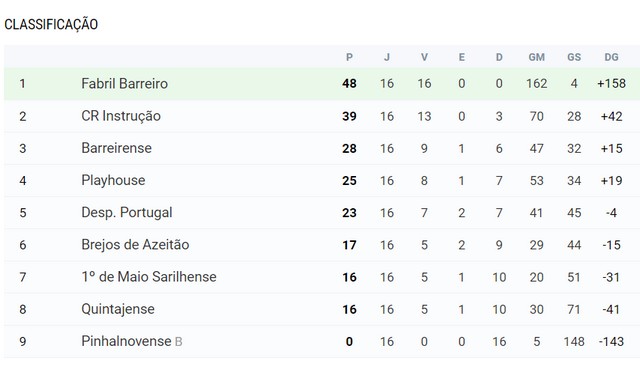Click the E draws column header

pyautogui.click(x=462, y=57)
